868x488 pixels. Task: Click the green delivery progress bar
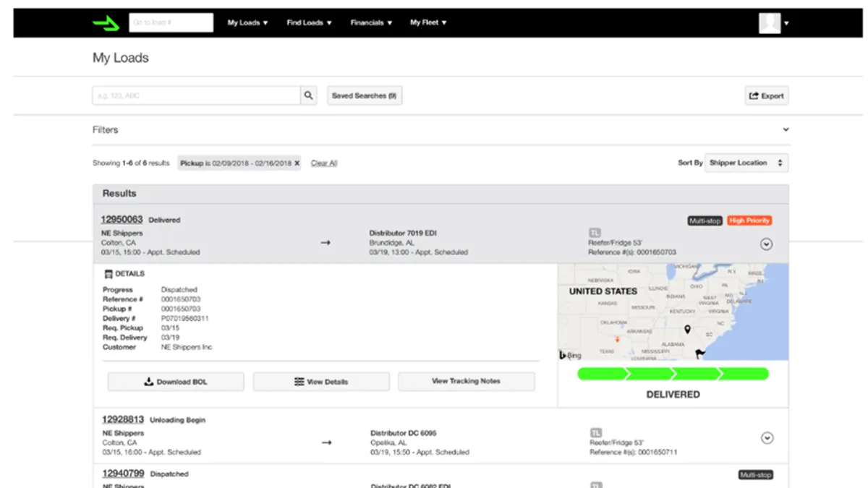click(x=673, y=374)
